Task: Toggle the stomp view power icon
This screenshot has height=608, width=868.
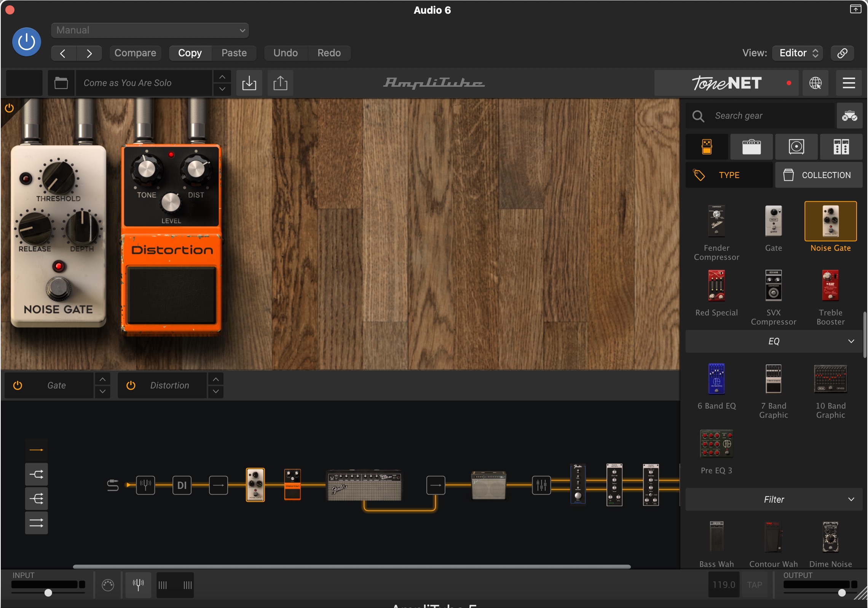Action: (10, 108)
